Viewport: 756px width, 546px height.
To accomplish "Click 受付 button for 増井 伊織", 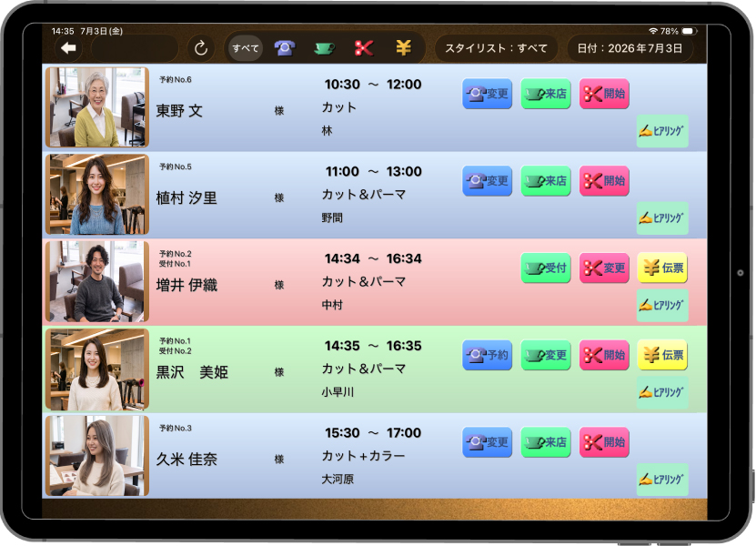I will click(546, 268).
